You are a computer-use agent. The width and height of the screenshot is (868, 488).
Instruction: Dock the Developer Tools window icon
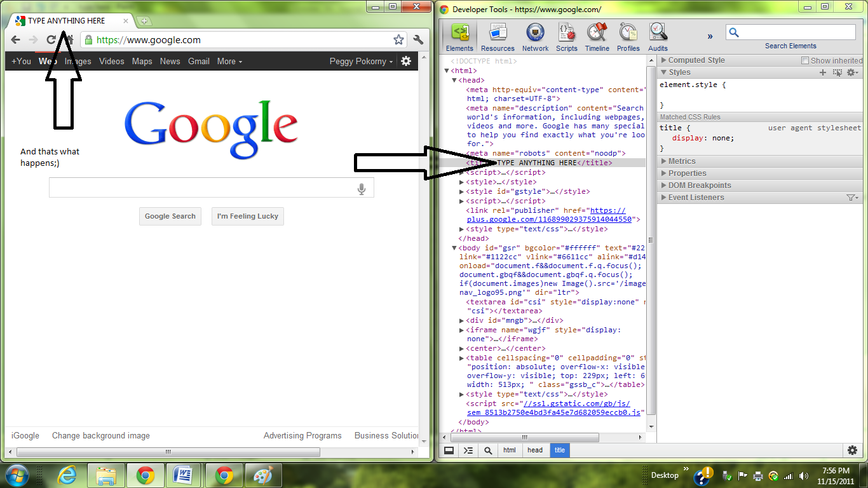coord(449,451)
